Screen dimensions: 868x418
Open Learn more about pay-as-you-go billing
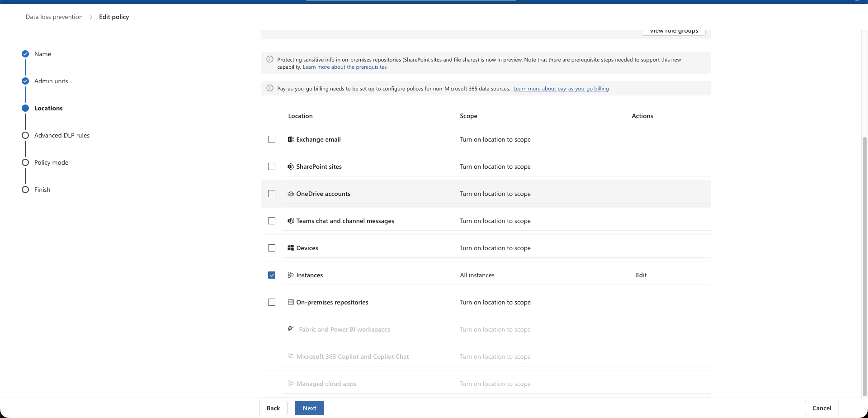pos(561,89)
